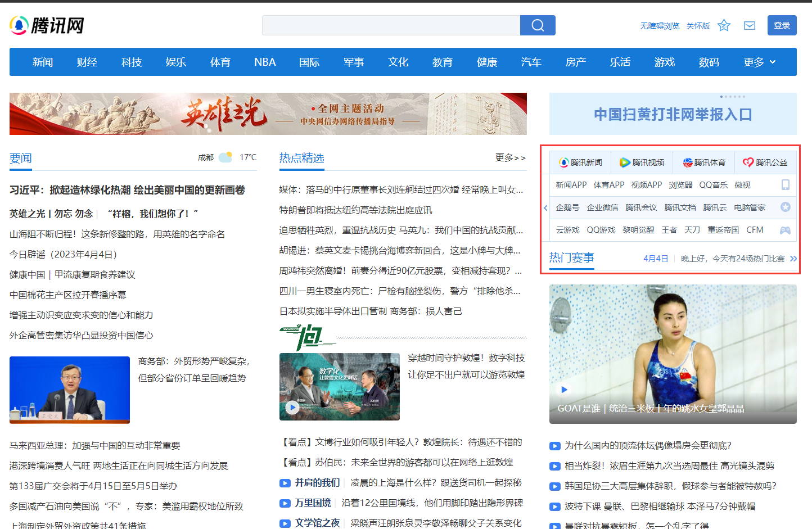
Task: Open 特朗普即将抵达纽约高等法院出庭应讯
Action: 356,210
